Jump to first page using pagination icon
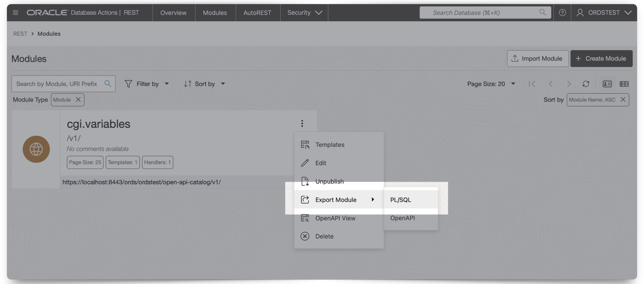 (x=532, y=84)
